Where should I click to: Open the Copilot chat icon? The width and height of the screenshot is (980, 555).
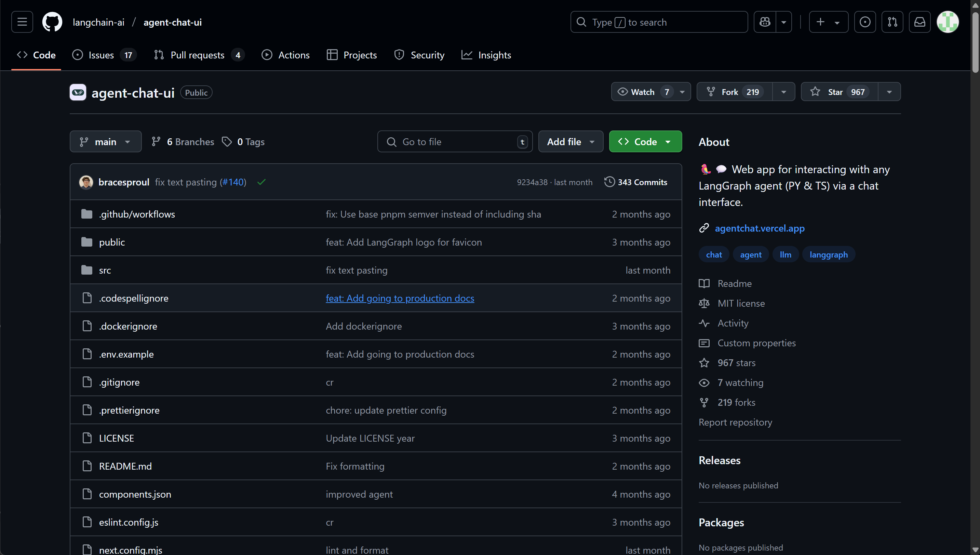click(x=765, y=22)
